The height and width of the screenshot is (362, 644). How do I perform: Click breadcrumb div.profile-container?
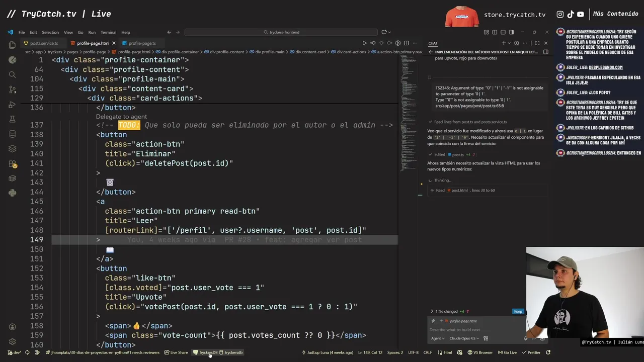[177, 52]
